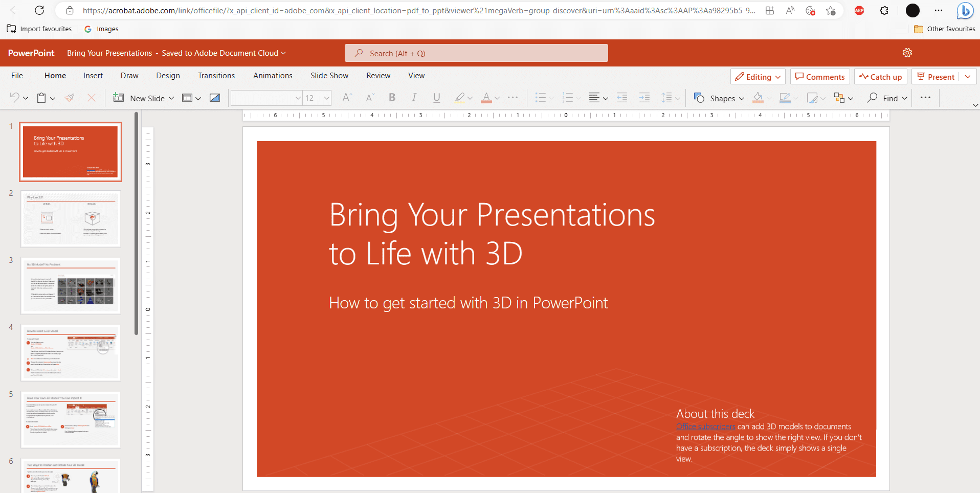Click the Designer/background format icon
Viewport: 980px width, 493px height.
point(215,98)
